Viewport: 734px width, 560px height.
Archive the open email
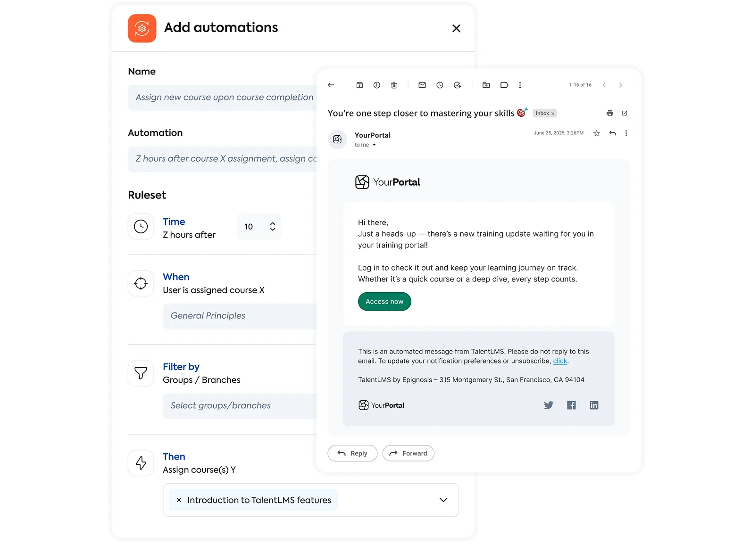[x=359, y=85]
